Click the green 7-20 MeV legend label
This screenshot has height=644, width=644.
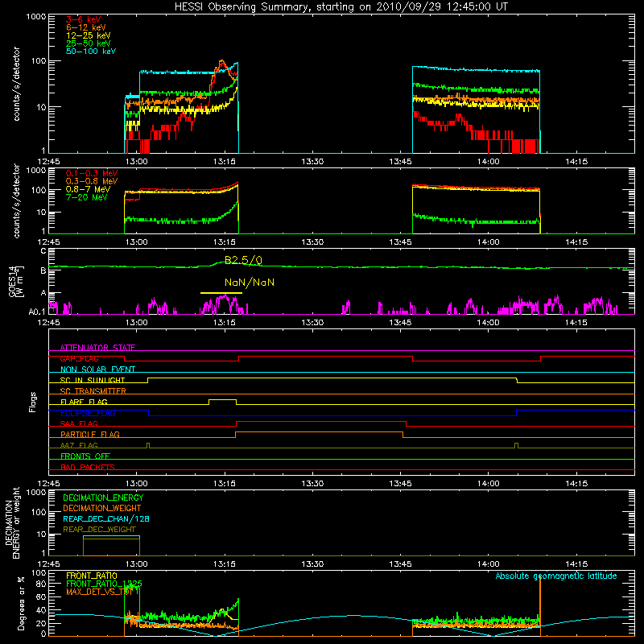[x=87, y=197]
